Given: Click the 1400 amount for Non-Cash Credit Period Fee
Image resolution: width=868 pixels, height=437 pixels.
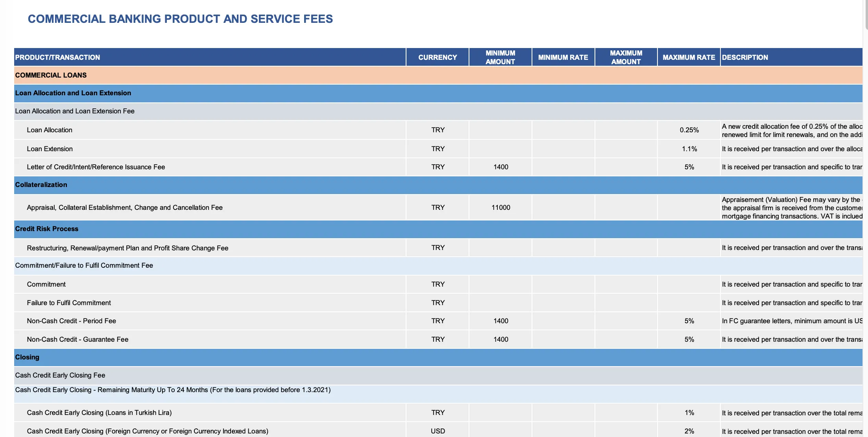Looking at the screenshot, I should click(500, 321).
